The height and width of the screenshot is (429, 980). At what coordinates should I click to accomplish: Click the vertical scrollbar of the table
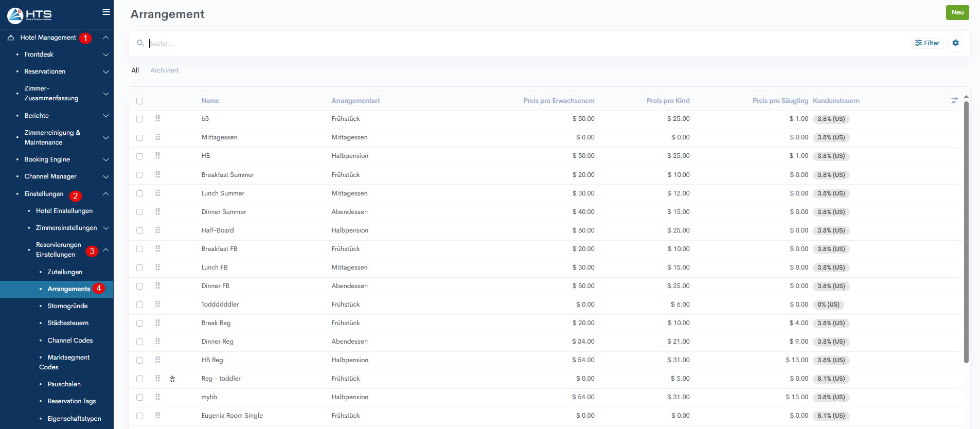966,231
